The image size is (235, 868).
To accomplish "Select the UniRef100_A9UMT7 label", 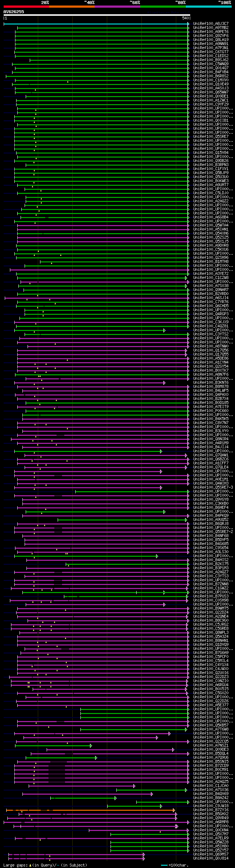I will point(211,185).
